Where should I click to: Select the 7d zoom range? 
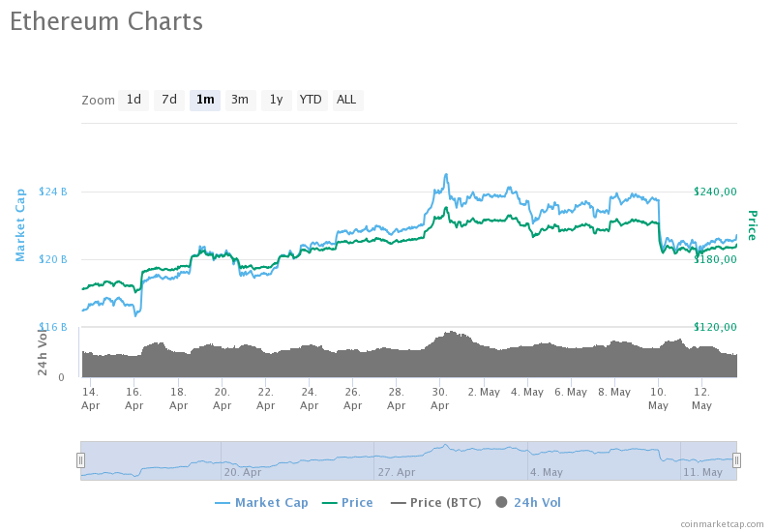[169, 101]
